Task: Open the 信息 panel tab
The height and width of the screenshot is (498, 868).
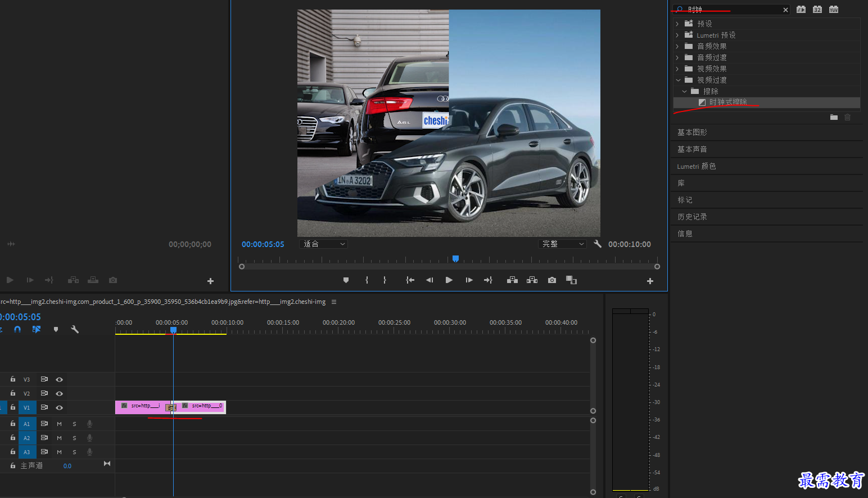Action: coord(685,234)
